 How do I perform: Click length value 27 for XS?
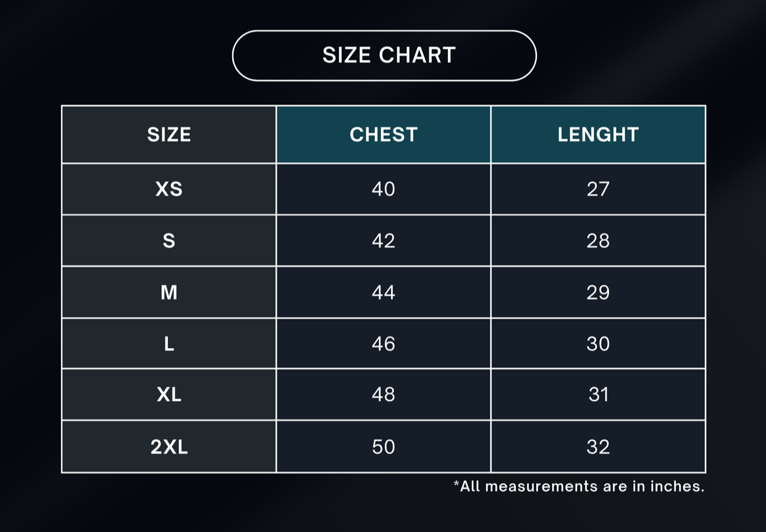click(598, 189)
